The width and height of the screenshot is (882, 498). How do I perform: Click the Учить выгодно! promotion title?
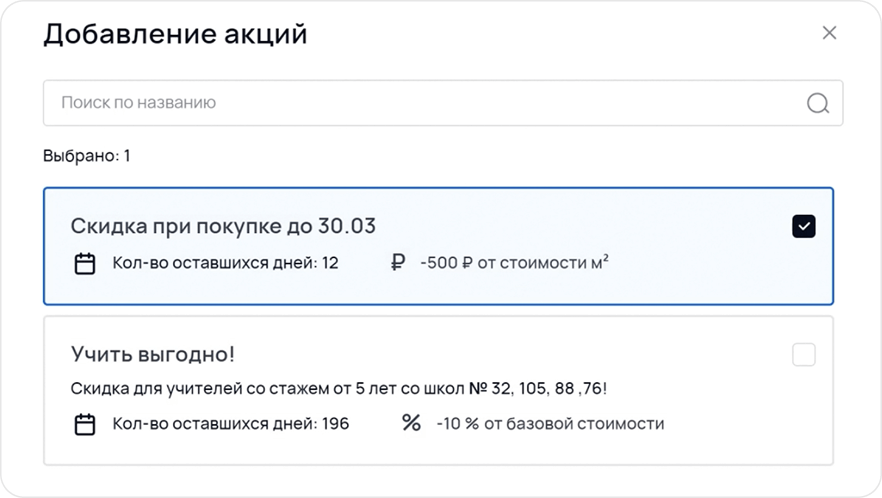[x=152, y=354]
